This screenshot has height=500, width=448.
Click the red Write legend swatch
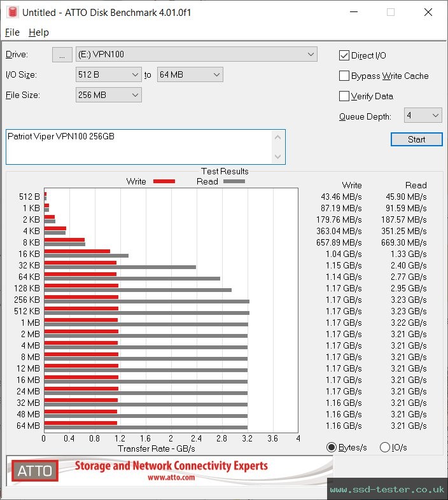[x=164, y=181]
